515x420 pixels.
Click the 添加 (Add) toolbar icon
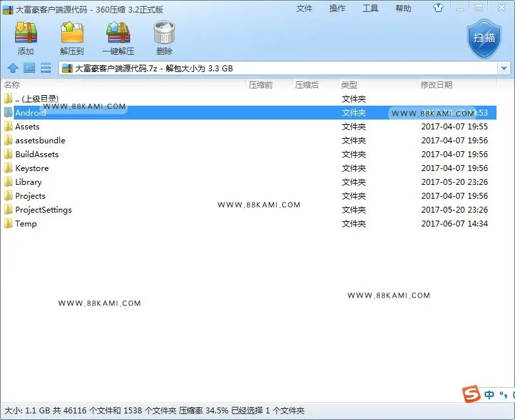click(26, 32)
